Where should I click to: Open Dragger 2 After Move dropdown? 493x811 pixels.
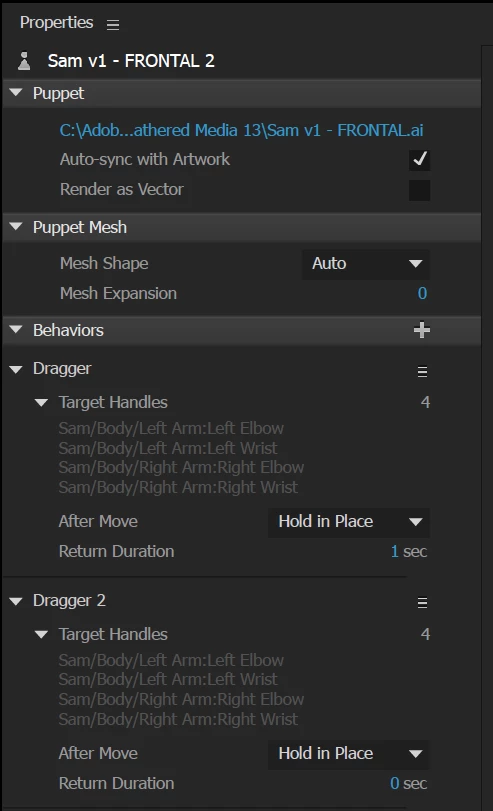(x=349, y=754)
